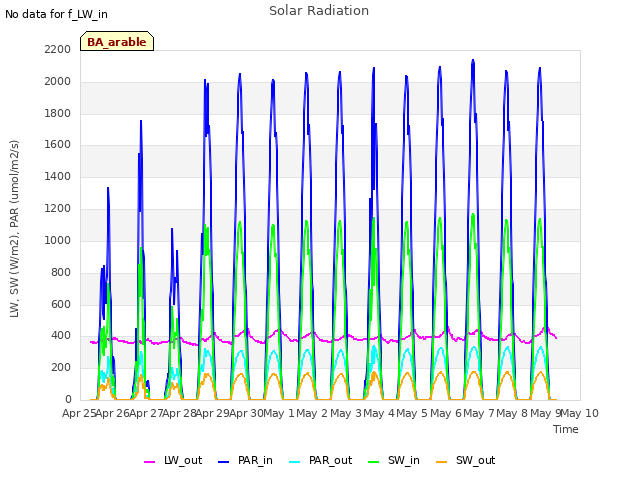640x480 pixels.
Task: Click the green SW_in legend swatch
Action: click(x=373, y=462)
